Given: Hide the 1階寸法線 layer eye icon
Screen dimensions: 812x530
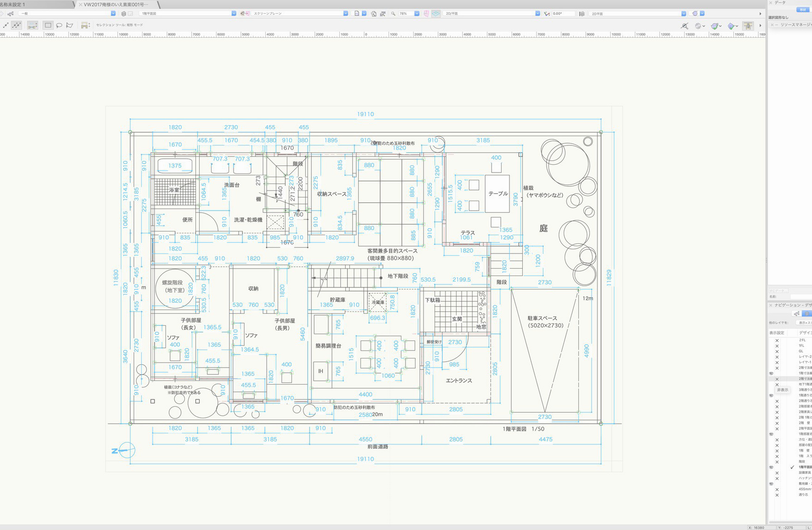Looking at the screenshot, I should [x=771, y=373].
